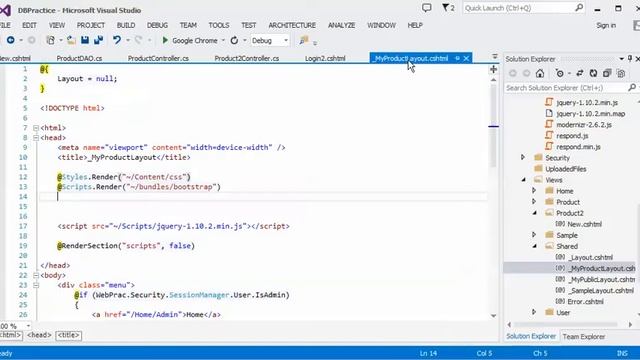
Task: Open the Solution Explorer window options dropdown
Action: [x=621, y=59]
